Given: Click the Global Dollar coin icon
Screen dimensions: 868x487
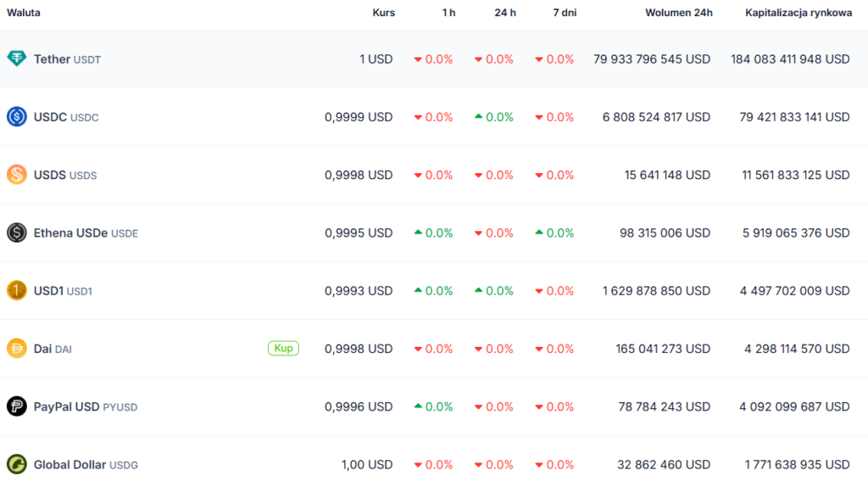Looking at the screenshot, I should click(x=17, y=464).
